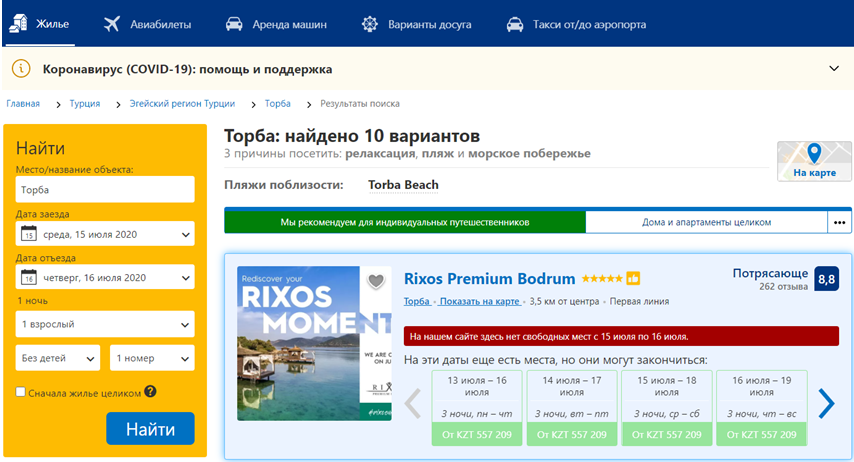The height and width of the screenshot is (462, 854).
Task: Go to Турция breadcrumb
Action: [x=84, y=104]
